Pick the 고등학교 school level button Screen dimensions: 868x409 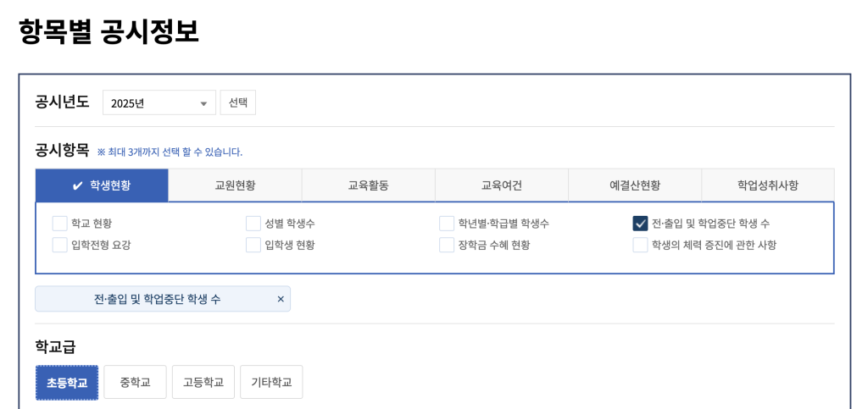coord(203,383)
